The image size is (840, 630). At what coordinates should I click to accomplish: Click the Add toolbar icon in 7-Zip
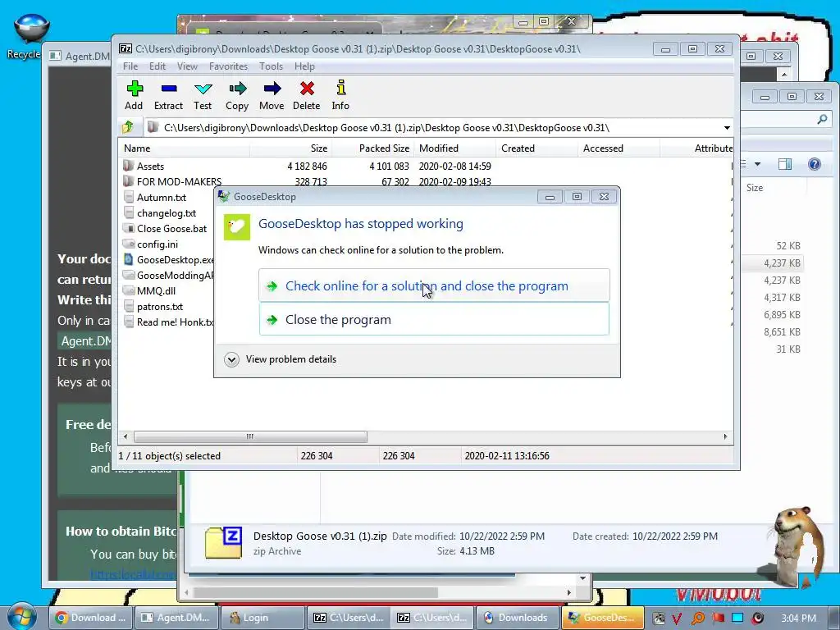tap(134, 95)
